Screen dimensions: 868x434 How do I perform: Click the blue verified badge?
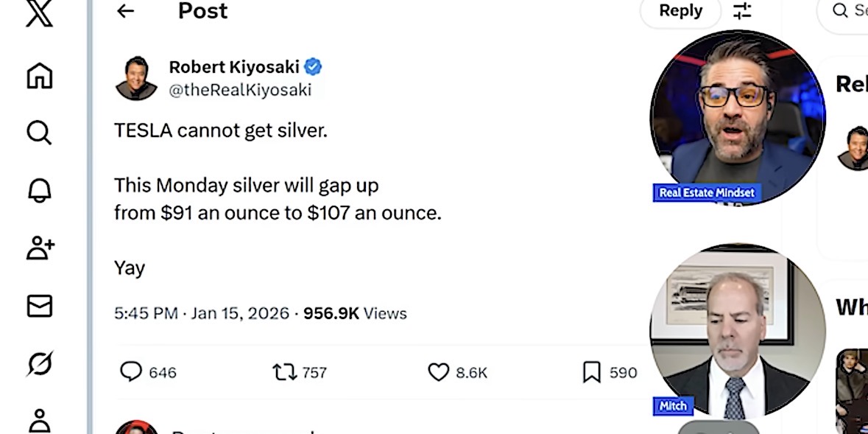point(313,67)
